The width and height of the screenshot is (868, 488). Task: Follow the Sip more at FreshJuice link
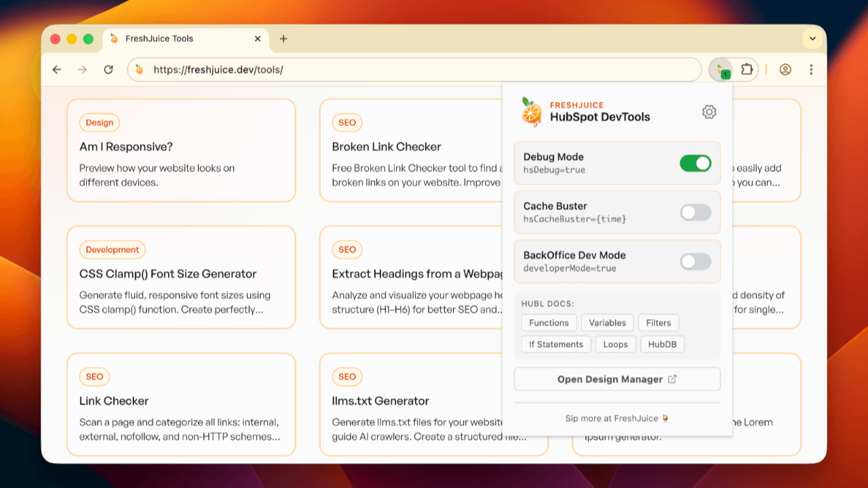617,418
